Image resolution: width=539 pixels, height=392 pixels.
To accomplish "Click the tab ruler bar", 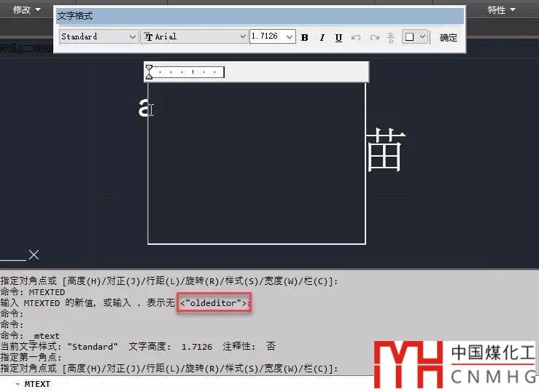I will [x=256, y=71].
